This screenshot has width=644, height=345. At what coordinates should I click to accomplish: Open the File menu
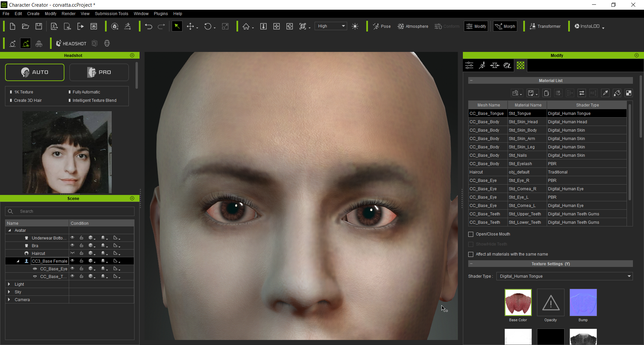(x=6, y=14)
